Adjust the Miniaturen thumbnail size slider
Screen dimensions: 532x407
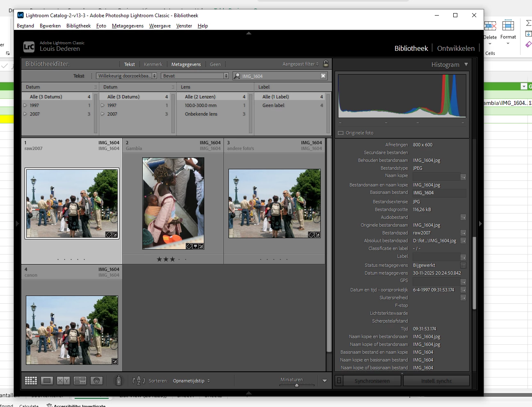(297, 385)
